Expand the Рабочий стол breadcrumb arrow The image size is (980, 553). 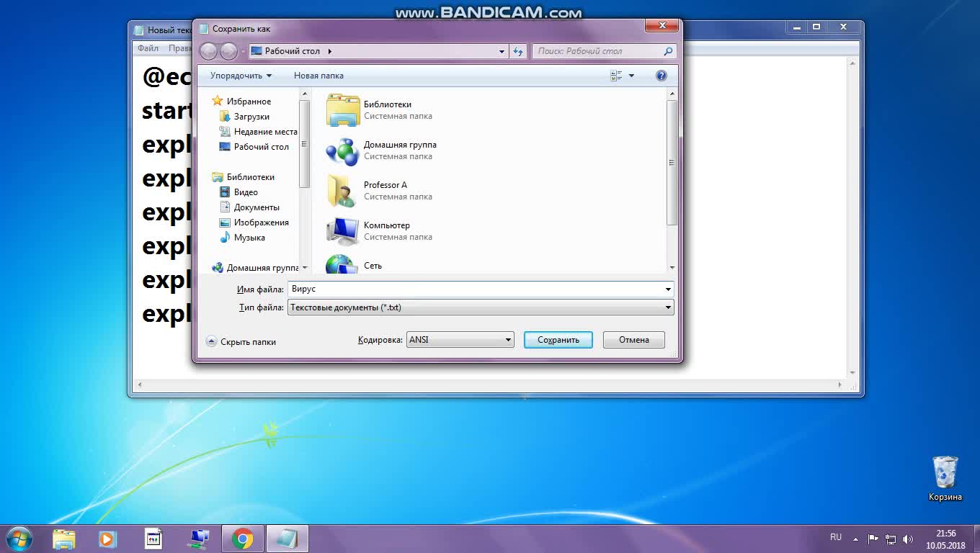click(330, 51)
